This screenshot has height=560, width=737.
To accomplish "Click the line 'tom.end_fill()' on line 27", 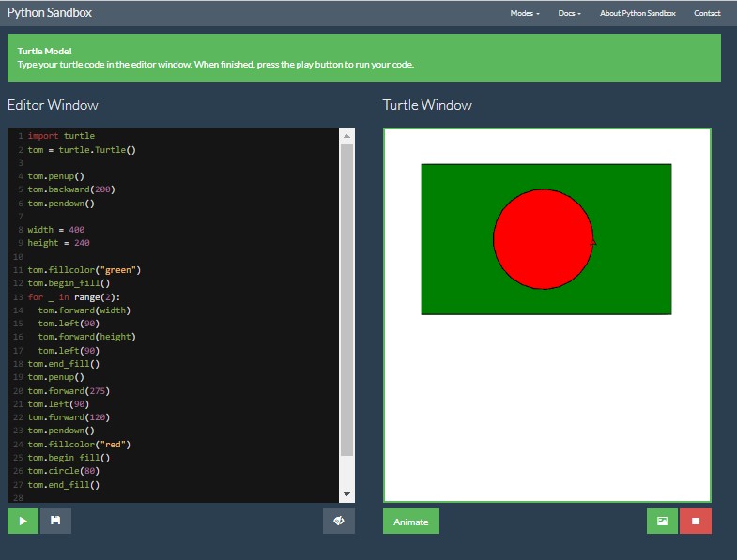I will coord(64,485).
